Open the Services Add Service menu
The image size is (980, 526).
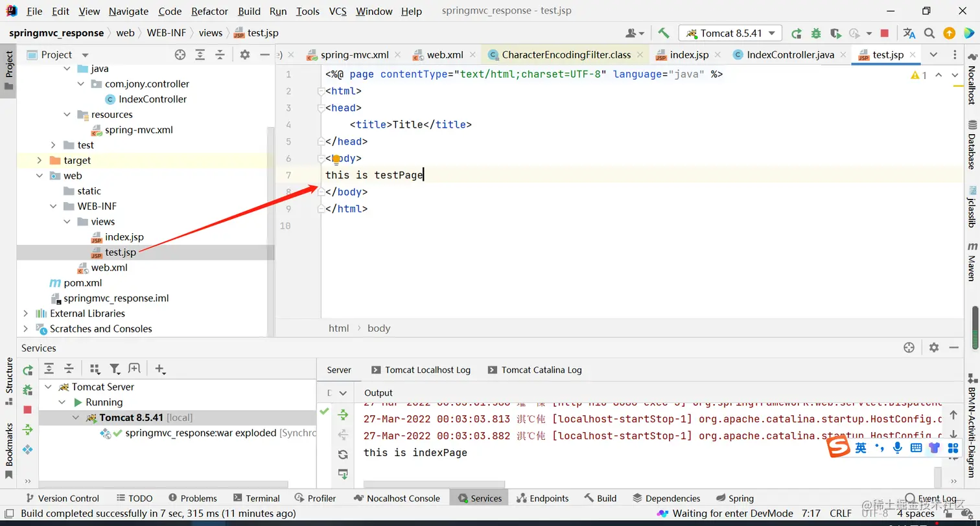[x=160, y=369]
